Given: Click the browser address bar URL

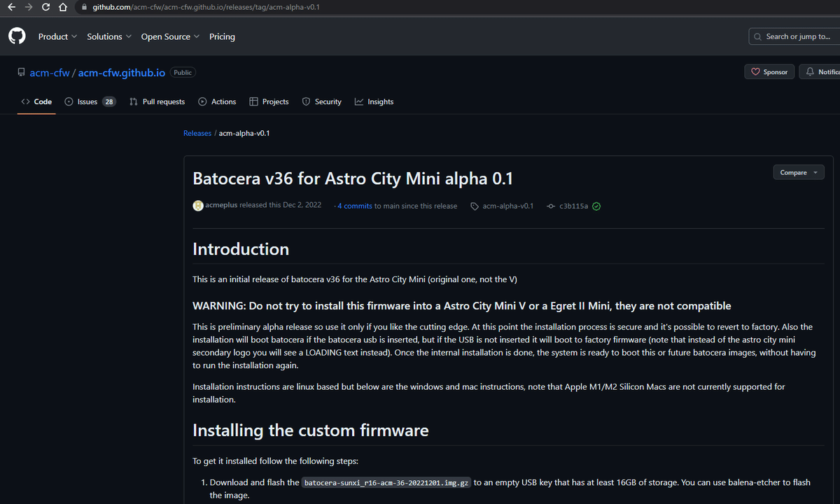Looking at the screenshot, I should [x=206, y=7].
